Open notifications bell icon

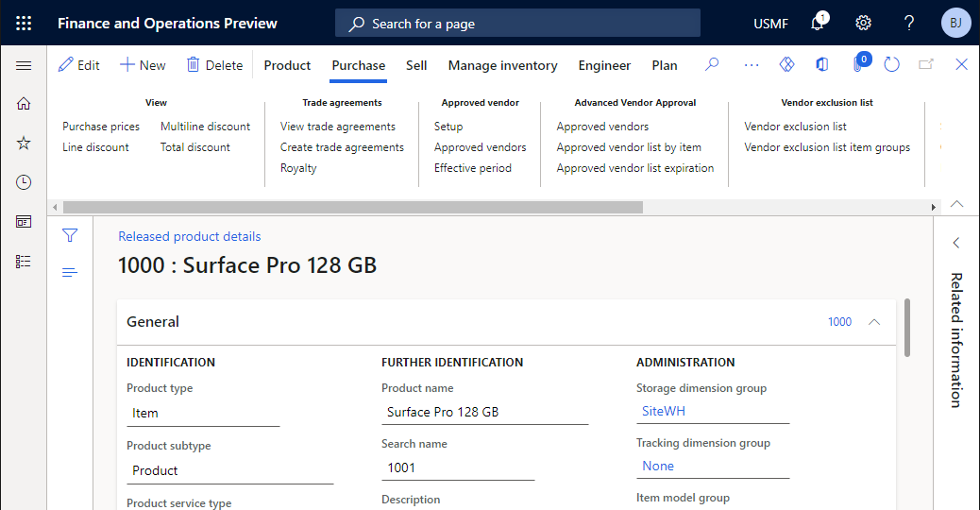click(x=819, y=23)
